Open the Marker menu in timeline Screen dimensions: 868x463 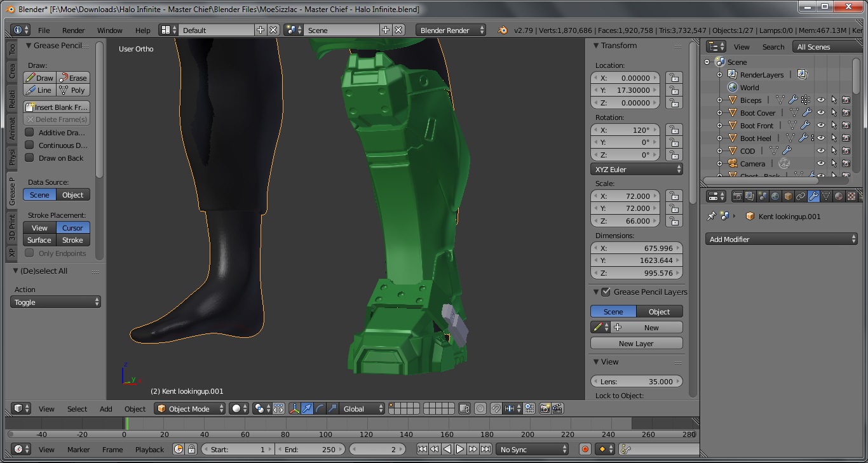tap(78, 449)
